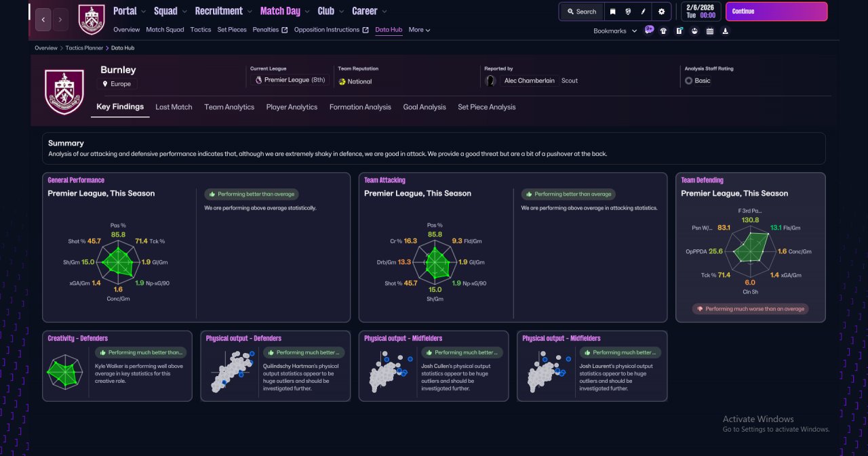
Task: Open the tactics board shortcut icon
Action: tap(679, 30)
